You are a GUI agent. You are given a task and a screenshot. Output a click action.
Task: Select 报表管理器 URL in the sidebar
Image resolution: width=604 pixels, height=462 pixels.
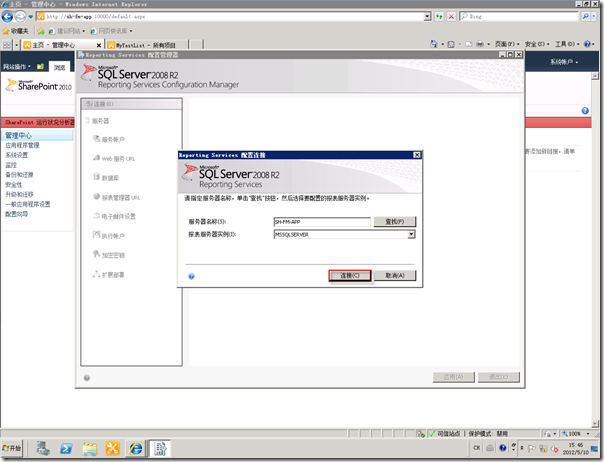pos(117,197)
